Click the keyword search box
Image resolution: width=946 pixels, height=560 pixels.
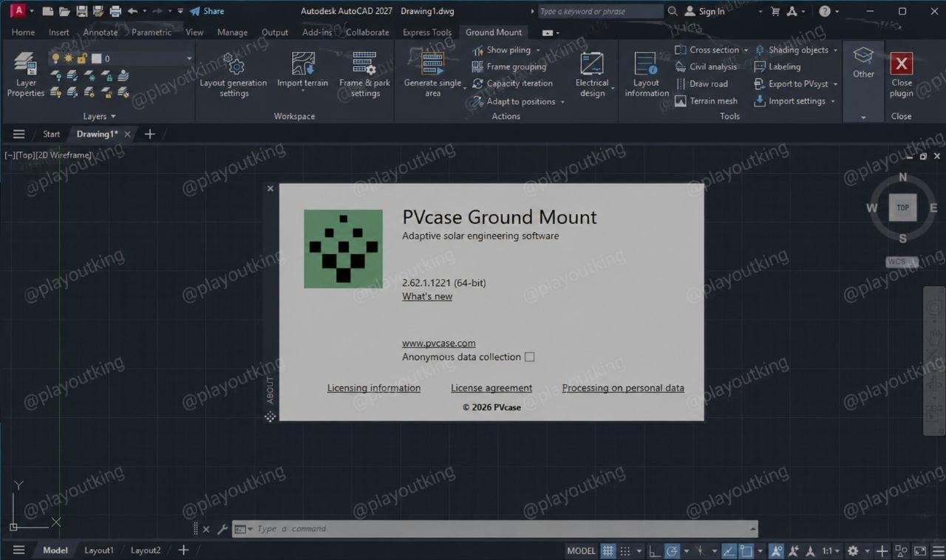point(600,11)
